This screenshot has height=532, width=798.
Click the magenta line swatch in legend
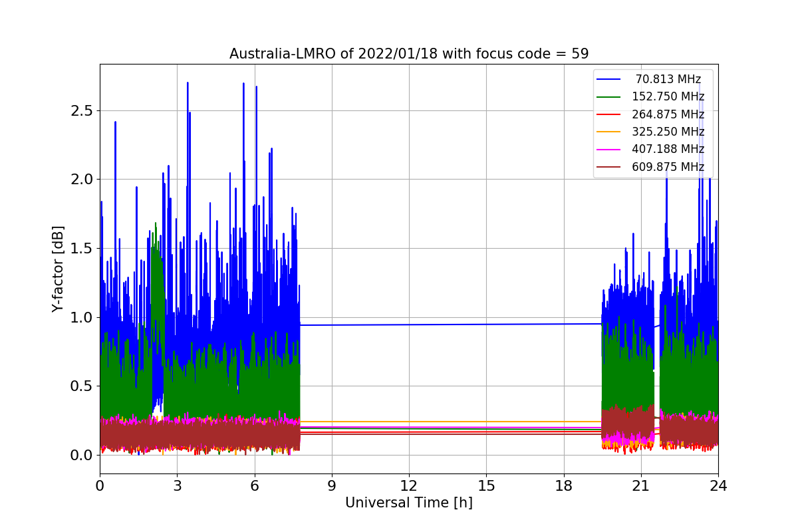pyautogui.click(x=609, y=150)
